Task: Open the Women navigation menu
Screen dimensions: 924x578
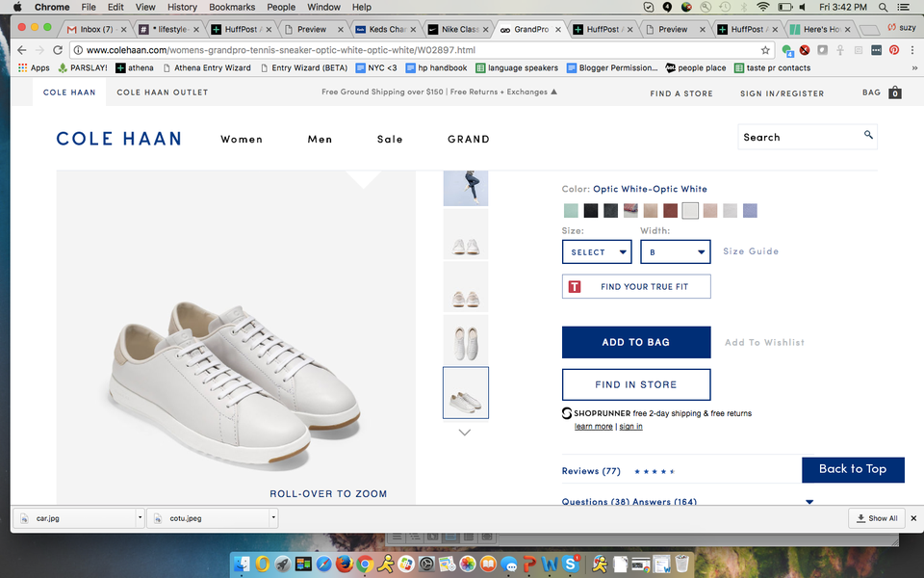Action: 242,139
